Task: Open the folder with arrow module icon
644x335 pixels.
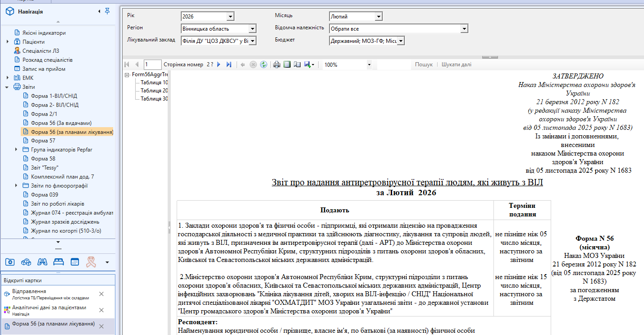Action: [x=10, y=262]
